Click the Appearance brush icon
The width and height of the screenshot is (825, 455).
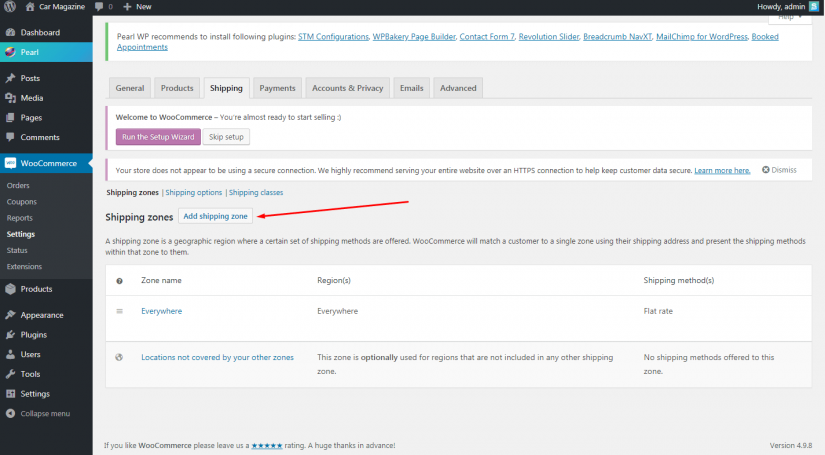[11, 315]
